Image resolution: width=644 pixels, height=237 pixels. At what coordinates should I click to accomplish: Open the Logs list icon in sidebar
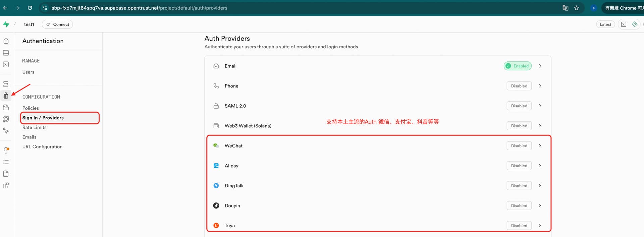click(x=6, y=162)
